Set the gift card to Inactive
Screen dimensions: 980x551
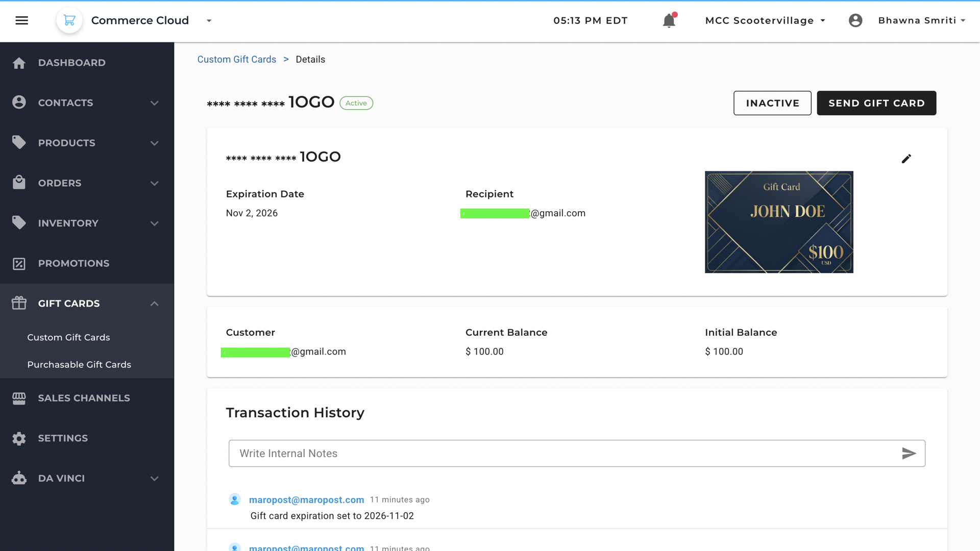(x=772, y=103)
